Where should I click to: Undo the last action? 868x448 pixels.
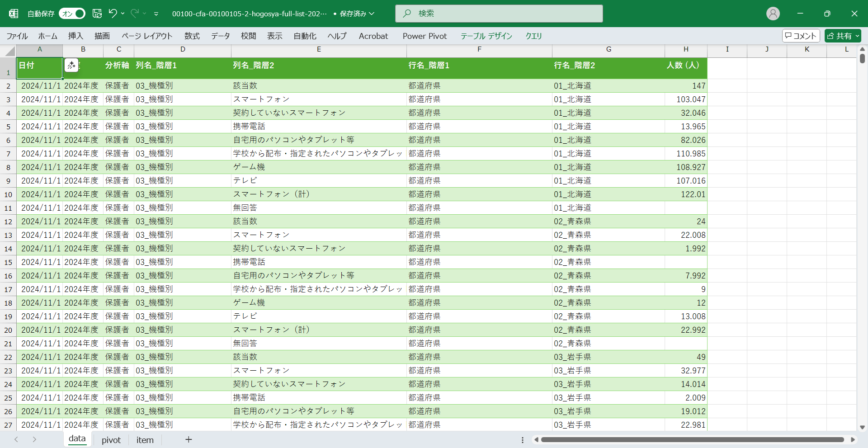(113, 14)
